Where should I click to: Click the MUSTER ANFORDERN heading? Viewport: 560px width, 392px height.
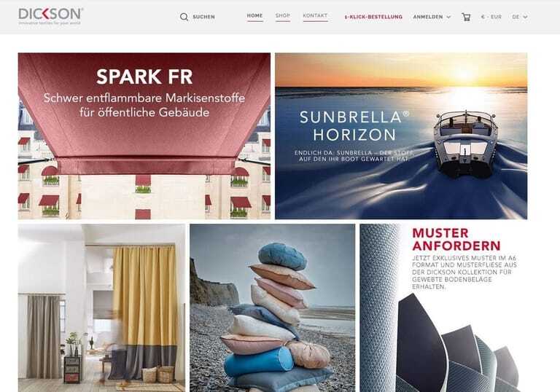(456, 239)
